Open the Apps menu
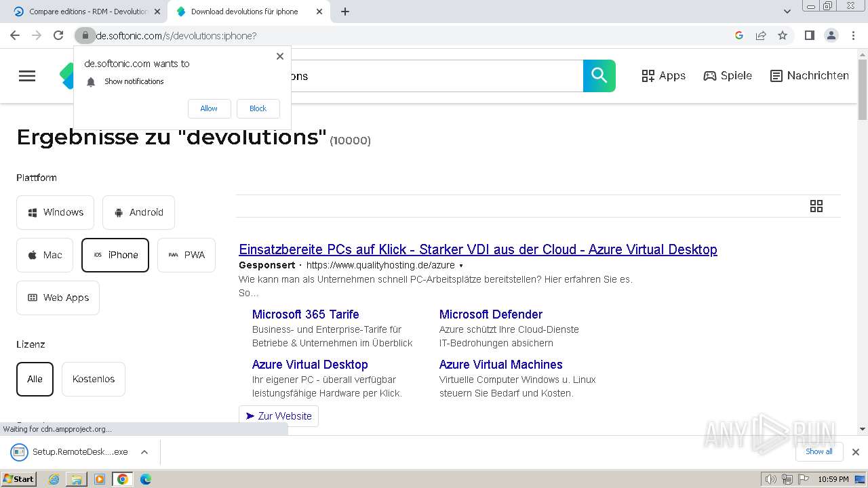The image size is (868, 488). 664,76
